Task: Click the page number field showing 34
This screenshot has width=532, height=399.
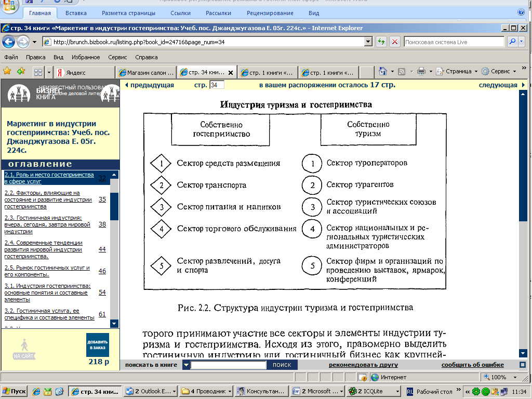Action: 217,85
